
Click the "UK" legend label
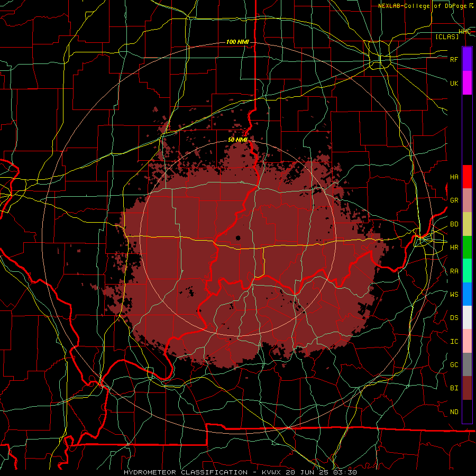[454, 83]
